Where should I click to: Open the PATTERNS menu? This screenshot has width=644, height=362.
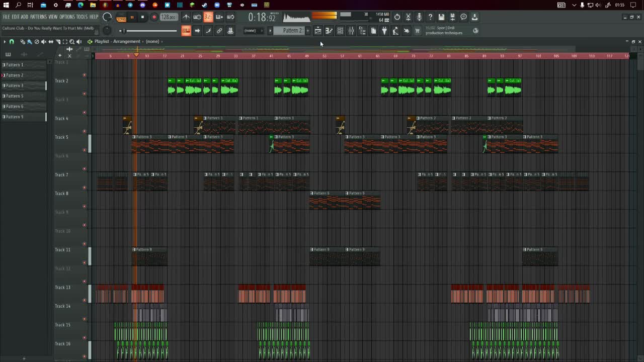click(x=38, y=17)
